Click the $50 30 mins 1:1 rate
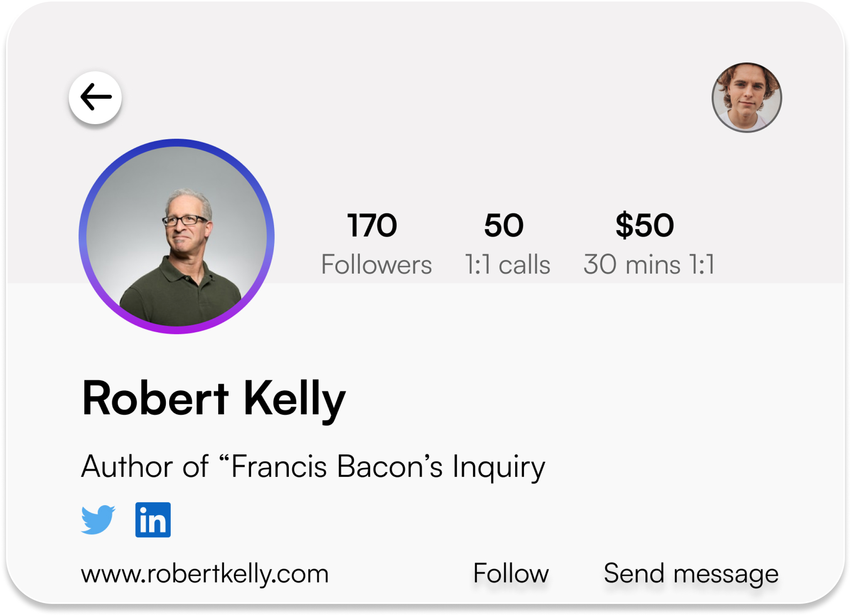The width and height of the screenshot is (851, 616). [x=645, y=225]
